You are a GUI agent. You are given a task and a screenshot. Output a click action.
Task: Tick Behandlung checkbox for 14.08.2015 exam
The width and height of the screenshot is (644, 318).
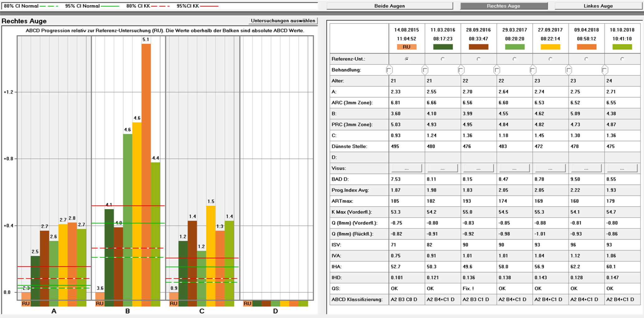[389, 70]
